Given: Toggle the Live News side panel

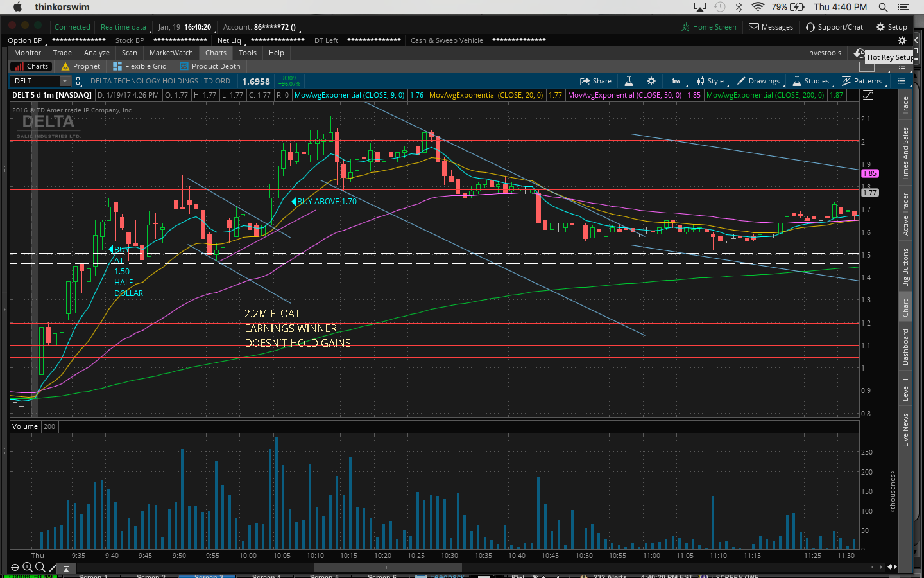Looking at the screenshot, I should [x=905, y=430].
